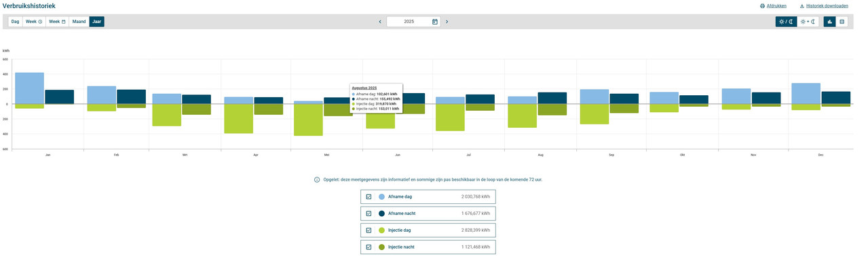The width and height of the screenshot is (868, 259).
Task: Uncheck the Injectie nacht checkbox
Action: (x=369, y=247)
